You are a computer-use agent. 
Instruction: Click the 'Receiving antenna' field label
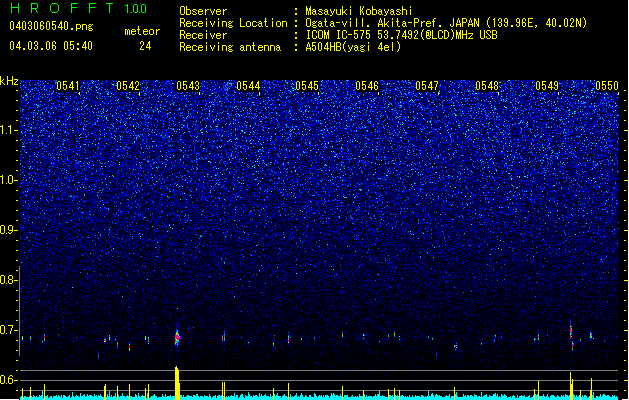pos(230,47)
